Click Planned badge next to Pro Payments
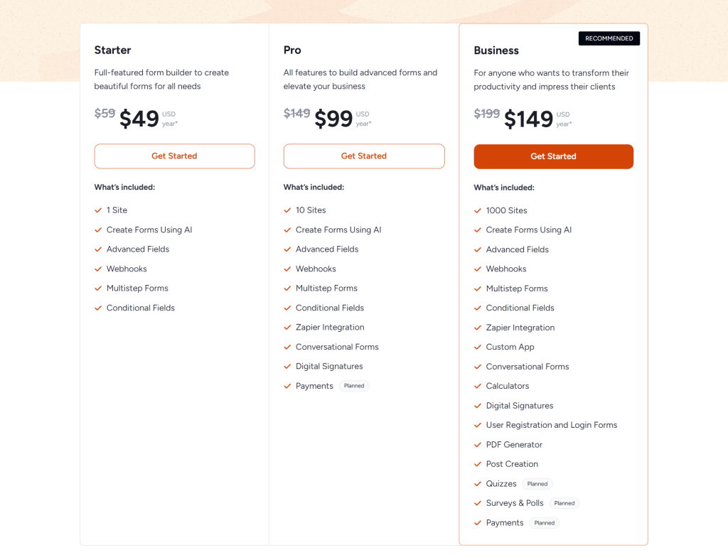Image resolution: width=728 pixels, height=560 pixels. 354,386
